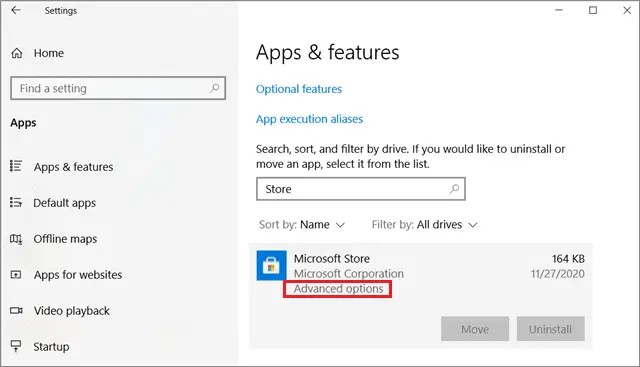Open Advanced options for Microsoft Store

coord(338,289)
